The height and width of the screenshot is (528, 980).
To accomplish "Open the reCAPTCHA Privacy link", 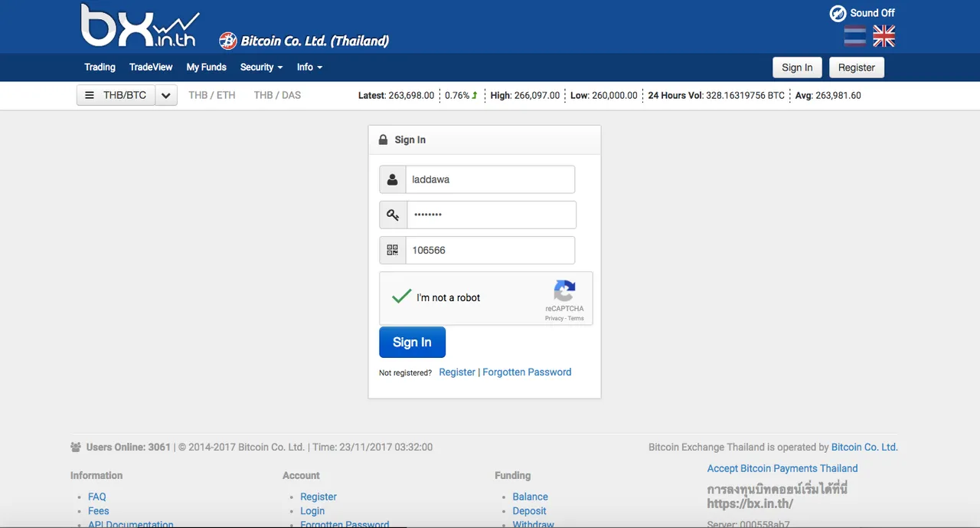I will (x=554, y=318).
